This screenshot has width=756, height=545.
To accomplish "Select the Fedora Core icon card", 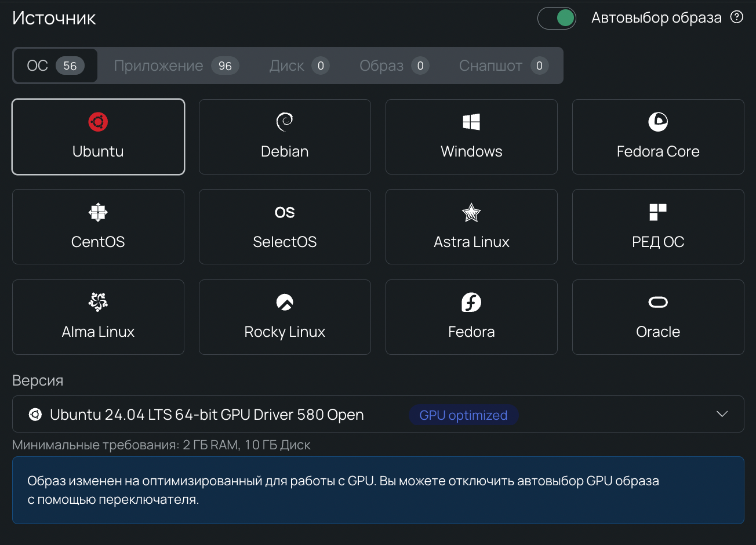I will (658, 137).
